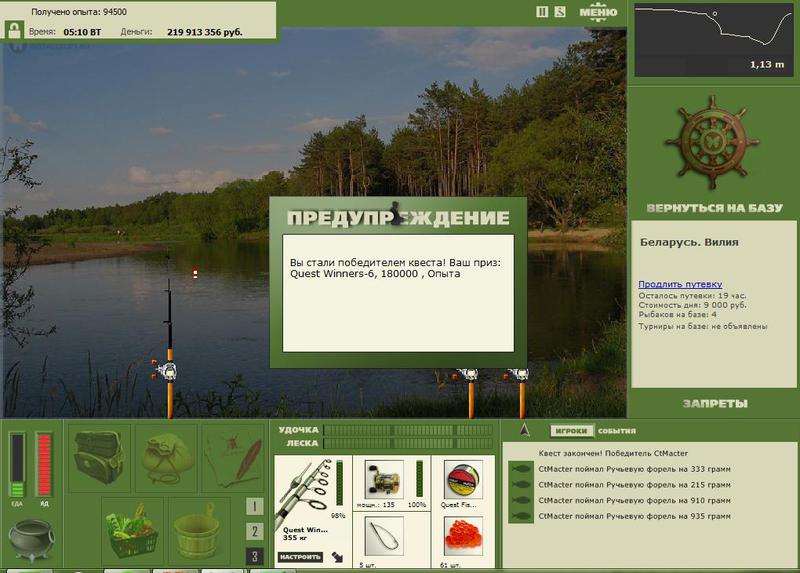This screenshot has height=573, width=800.
Task: Open the Меню button
Action: (598, 12)
